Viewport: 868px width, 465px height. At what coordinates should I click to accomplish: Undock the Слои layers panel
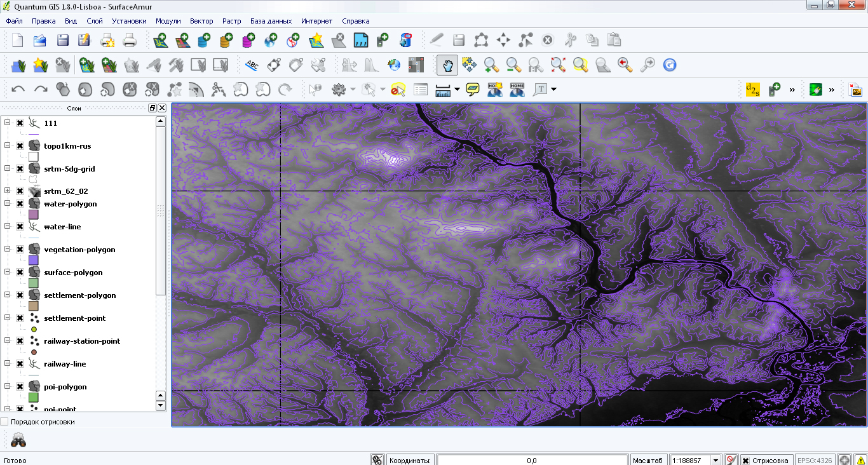[153, 108]
